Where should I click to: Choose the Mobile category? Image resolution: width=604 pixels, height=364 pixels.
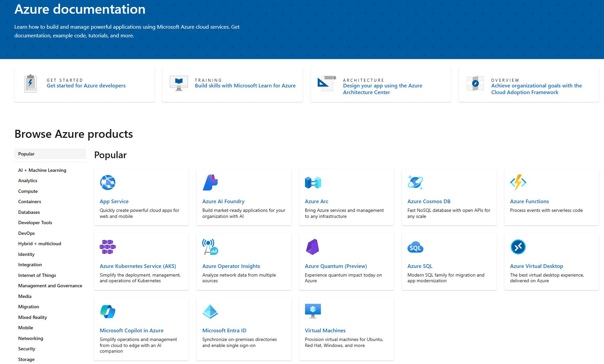26,328
